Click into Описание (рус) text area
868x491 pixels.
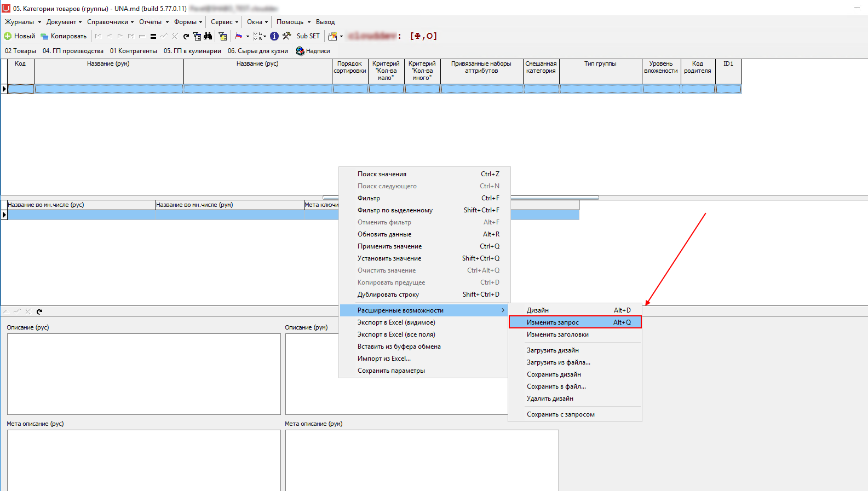[144, 374]
